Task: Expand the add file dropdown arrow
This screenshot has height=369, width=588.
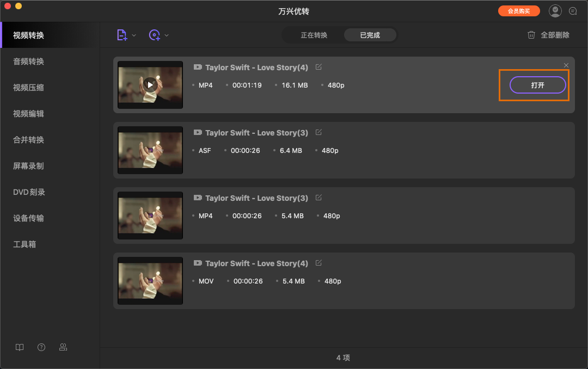Action: [134, 35]
